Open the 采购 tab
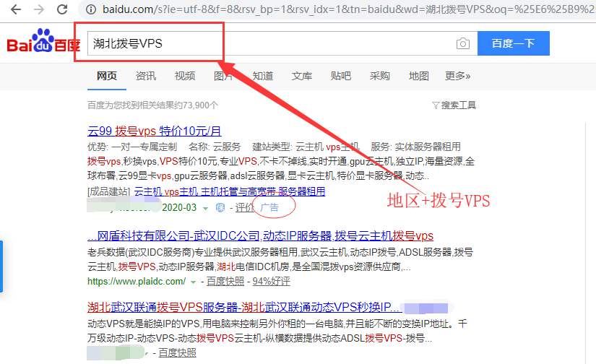The width and height of the screenshot is (596, 364). click(380, 76)
